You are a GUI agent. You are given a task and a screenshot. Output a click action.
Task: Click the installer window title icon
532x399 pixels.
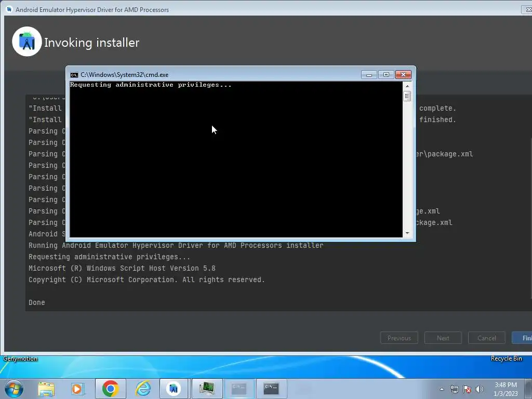[x=9, y=9]
